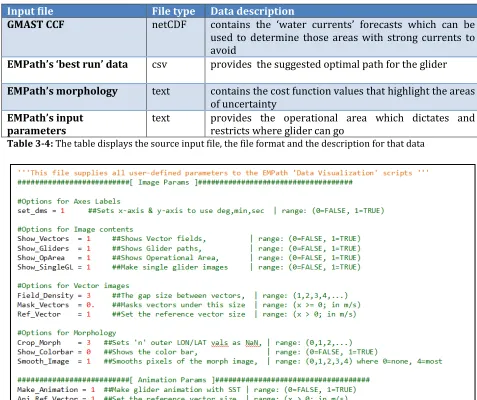Image resolution: width=477 pixels, height=400 pixels.
Task: Click the 'range: (1,2,3,4,...)' text
Action: (305, 295)
